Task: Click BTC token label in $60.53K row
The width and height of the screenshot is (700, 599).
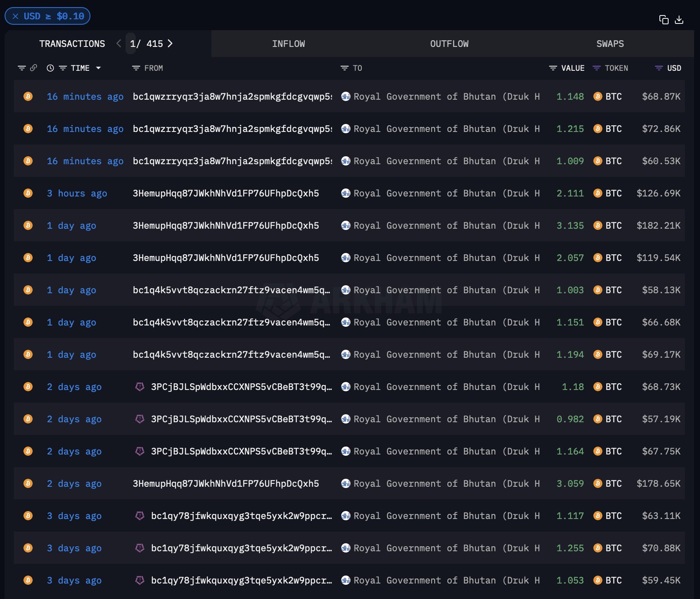Action: click(614, 161)
